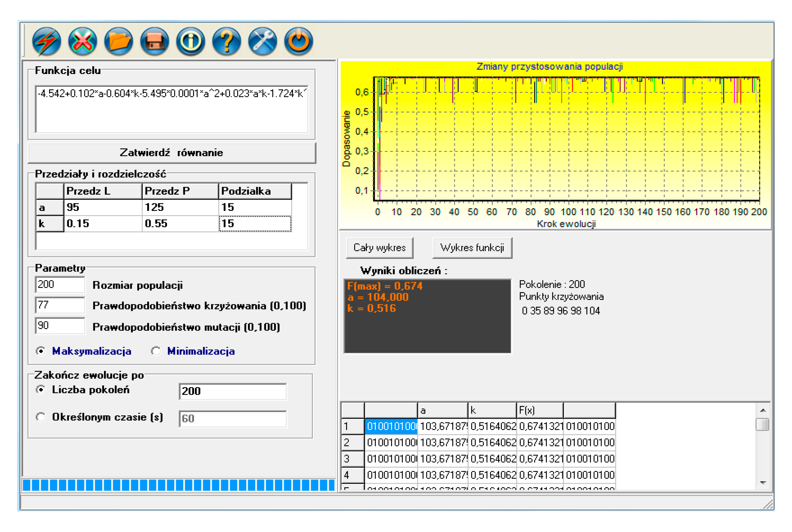
Task: Click the results table scrollbar down arrow
Action: pos(762,483)
